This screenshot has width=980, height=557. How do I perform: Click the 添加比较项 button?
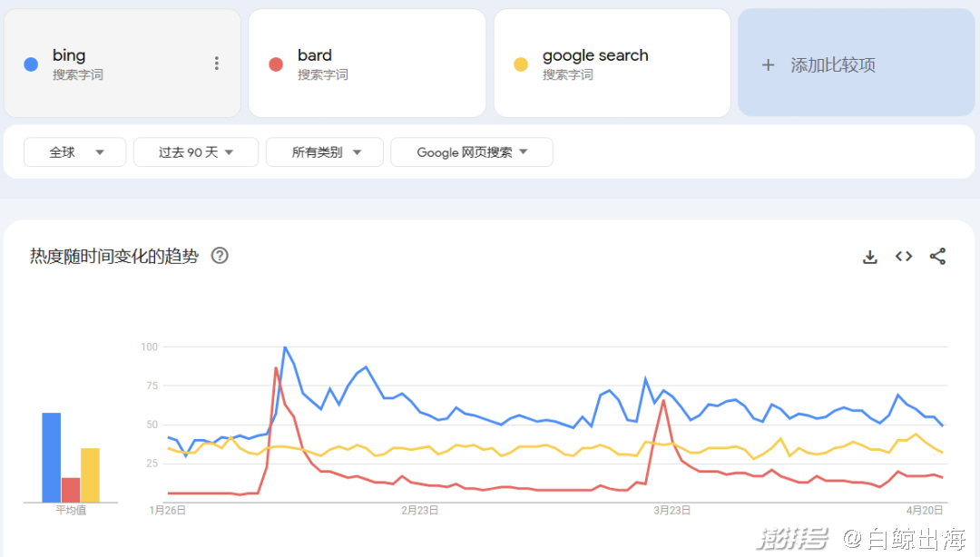(832, 65)
